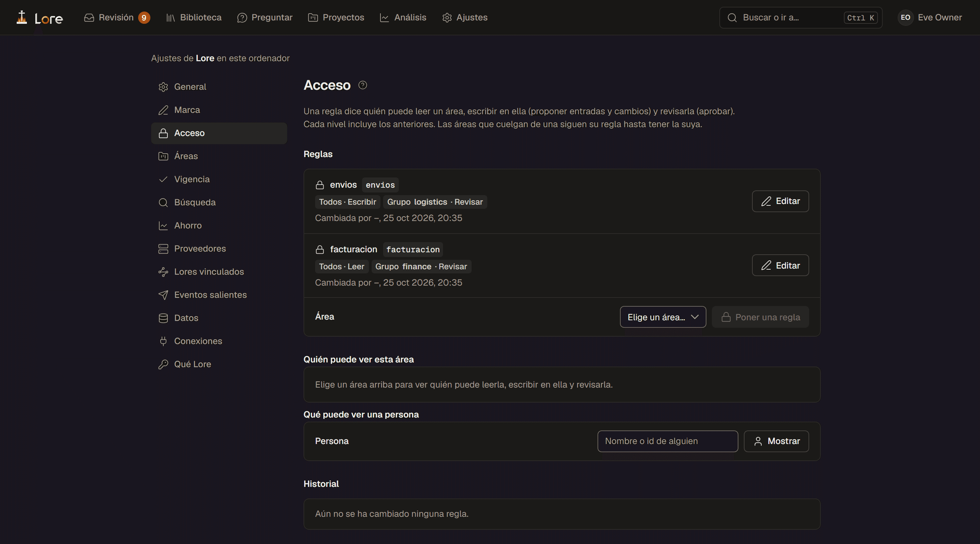980x544 pixels.
Task: Select Ahorro in the settings sidebar
Action: pos(219,225)
